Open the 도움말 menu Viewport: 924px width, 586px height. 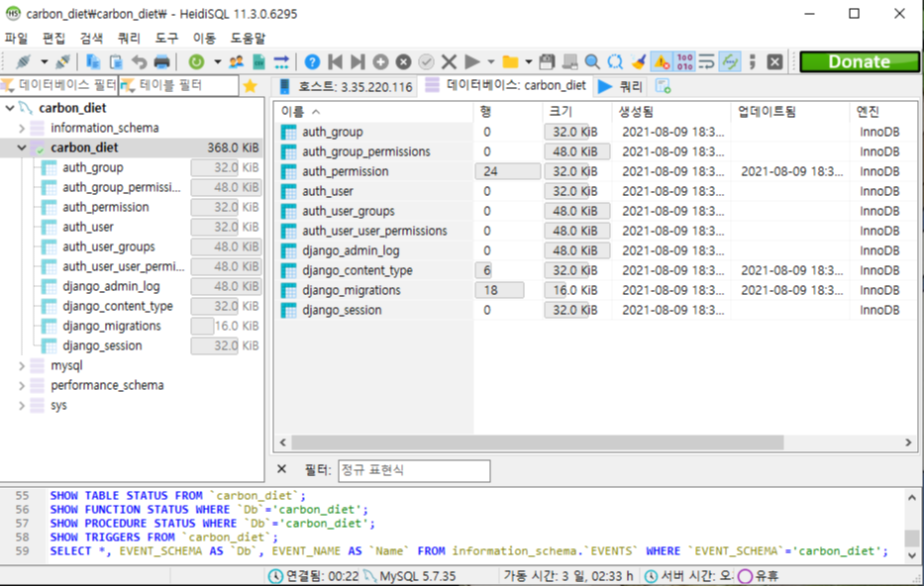pyautogui.click(x=249, y=39)
